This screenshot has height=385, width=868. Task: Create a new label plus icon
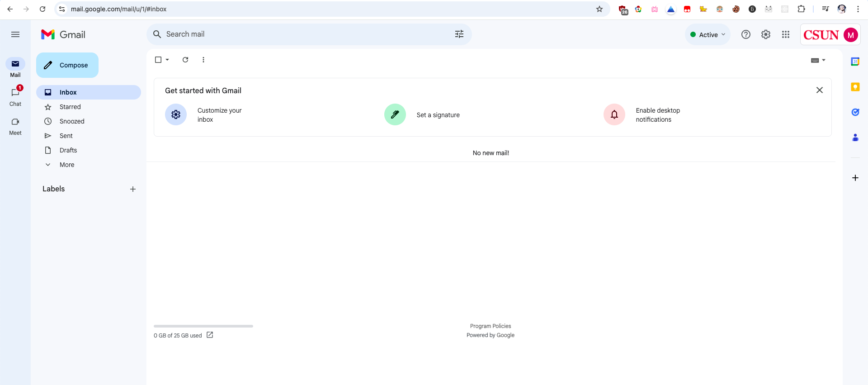133,189
